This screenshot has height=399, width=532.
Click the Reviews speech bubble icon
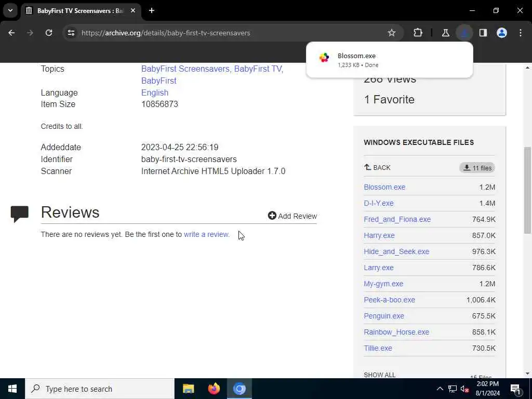(20, 214)
